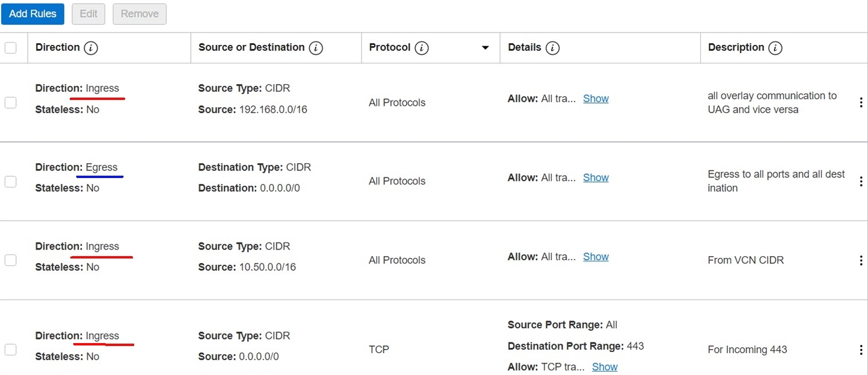Image resolution: width=868 pixels, height=375 pixels.
Task: Show details for the 192.168.0.0/16 rule
Action: click(x=596, y=99)
